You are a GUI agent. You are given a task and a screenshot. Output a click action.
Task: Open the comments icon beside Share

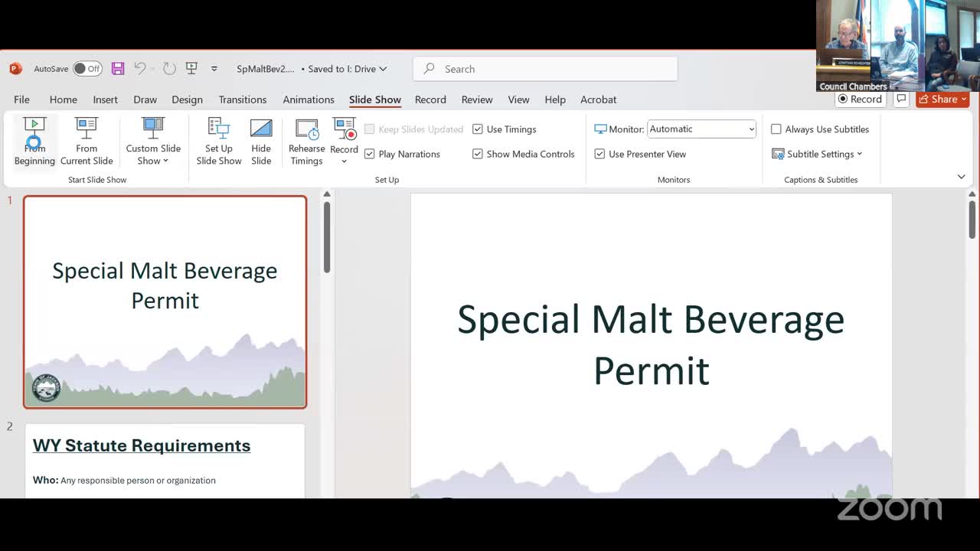[x=901, y=99]
